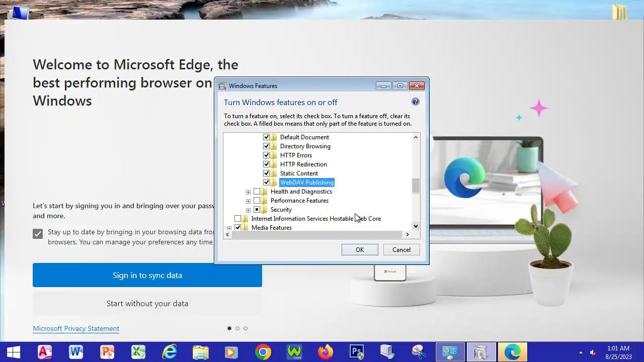
Task: Open the WildTangent Games taskbar icon
Action: [294, 351]
